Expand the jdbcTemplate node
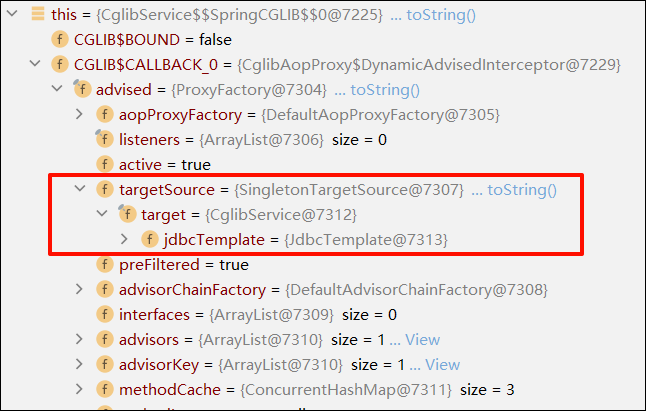646x411 pixels. (x=125, y=239)
